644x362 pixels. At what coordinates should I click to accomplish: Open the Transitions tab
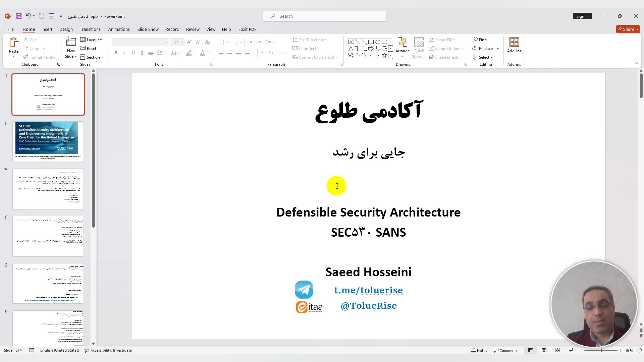(90, 29)
